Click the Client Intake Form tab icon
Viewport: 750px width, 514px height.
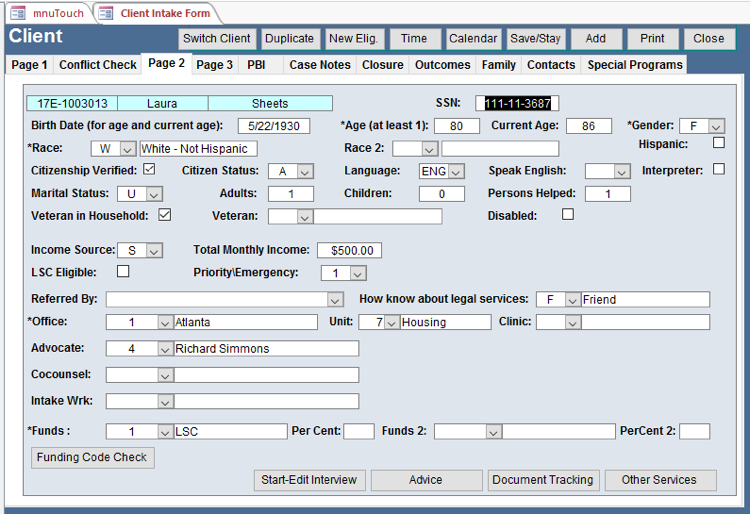click(106, 13)
